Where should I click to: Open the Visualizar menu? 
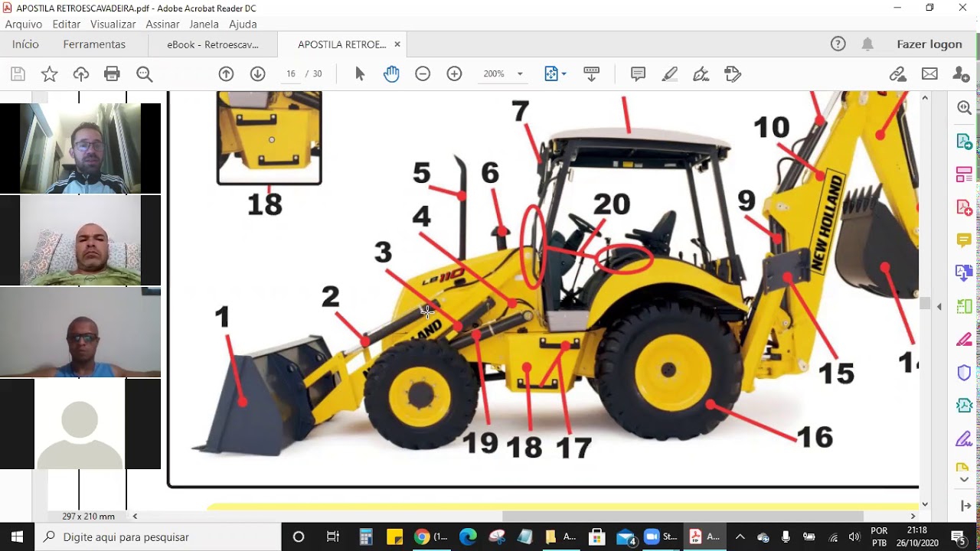(113, 24)
